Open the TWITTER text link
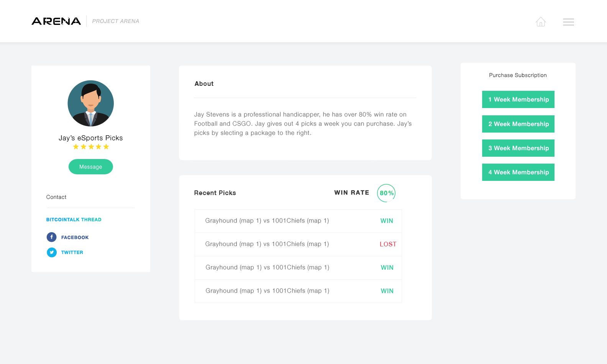Image resolution: width=607 pixels, height=364 pixels. [72, 253]
